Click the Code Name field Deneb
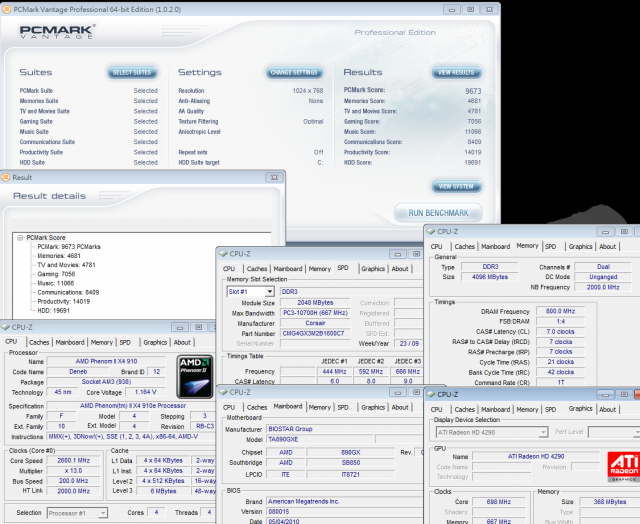The width and height of the screenshot is (640, 524). (78, 372)
